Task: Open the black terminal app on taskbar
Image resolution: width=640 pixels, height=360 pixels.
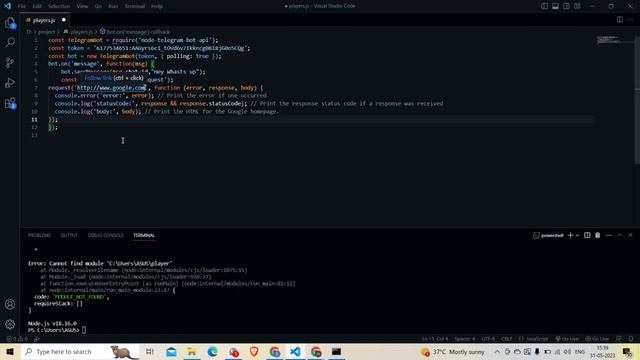Action: coord(336,351)
